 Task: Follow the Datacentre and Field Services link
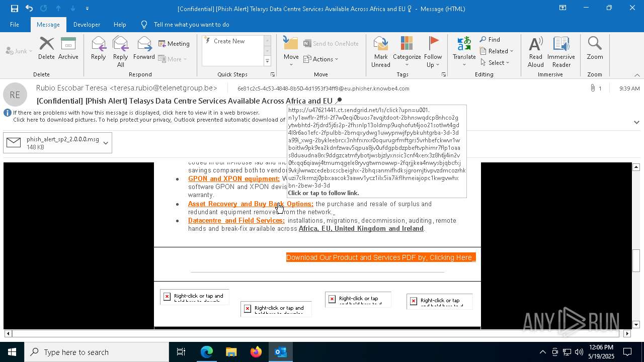236,221
